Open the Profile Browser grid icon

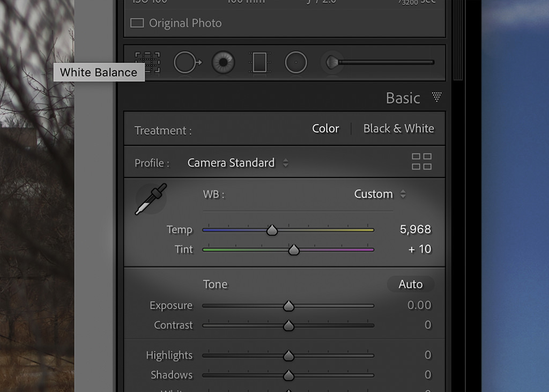pyautogui.click(x=421, y=161)
